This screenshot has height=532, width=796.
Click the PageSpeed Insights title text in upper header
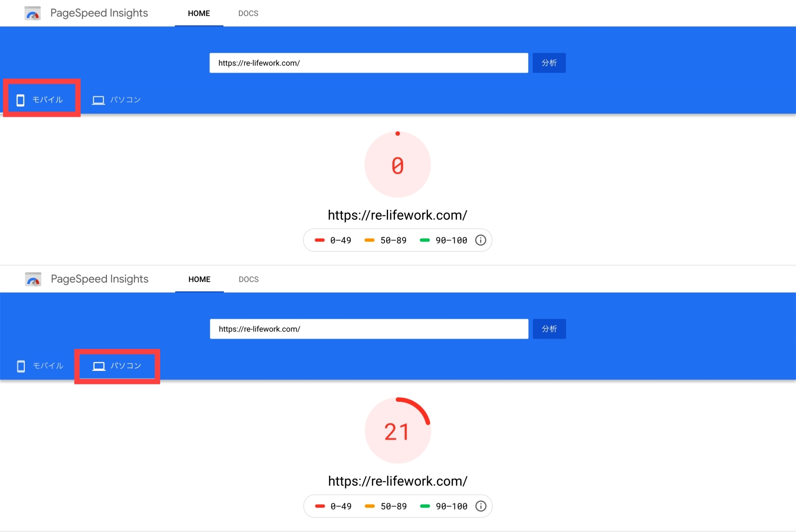click(99, 13)
